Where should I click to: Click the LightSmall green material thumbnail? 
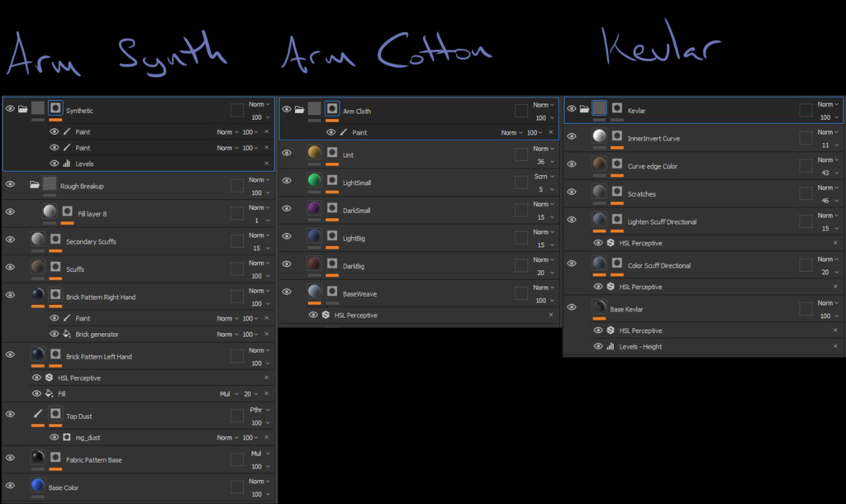point(315,180)
